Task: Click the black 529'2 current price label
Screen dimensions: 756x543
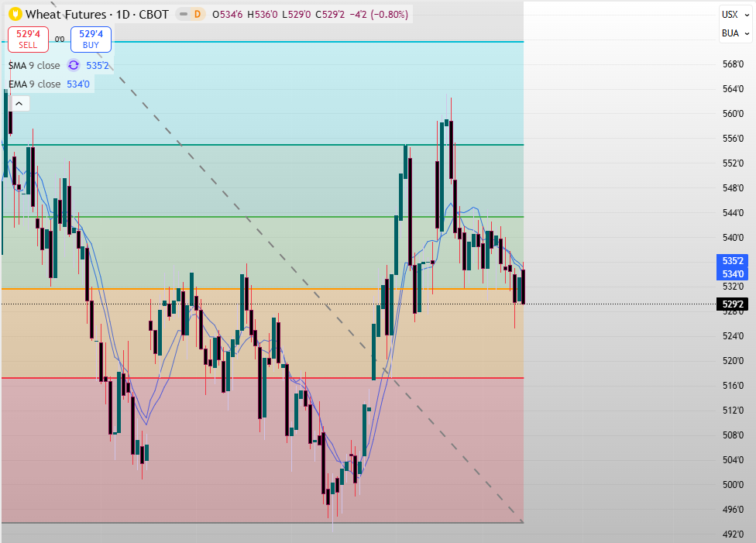Action: click(x=733, y=304)
